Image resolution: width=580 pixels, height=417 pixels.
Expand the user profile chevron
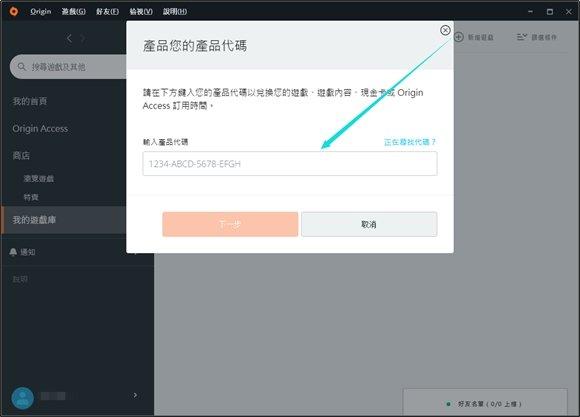(x=135, y=395)
